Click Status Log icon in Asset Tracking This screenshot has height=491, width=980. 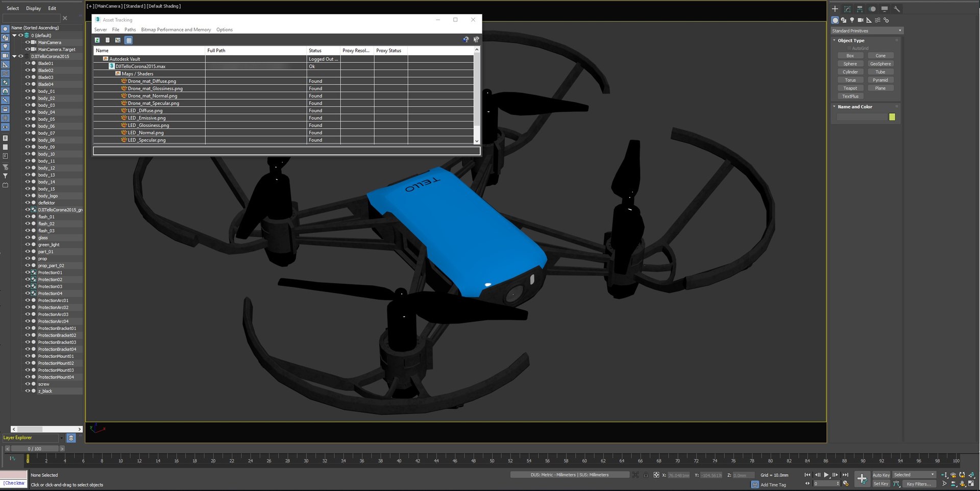click(x=108, y=40)
